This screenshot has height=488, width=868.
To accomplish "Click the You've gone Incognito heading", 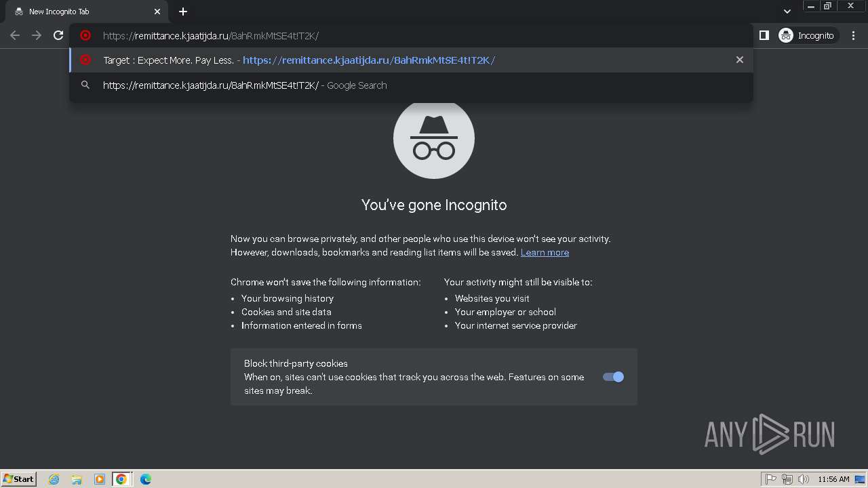I will (434, 205).
